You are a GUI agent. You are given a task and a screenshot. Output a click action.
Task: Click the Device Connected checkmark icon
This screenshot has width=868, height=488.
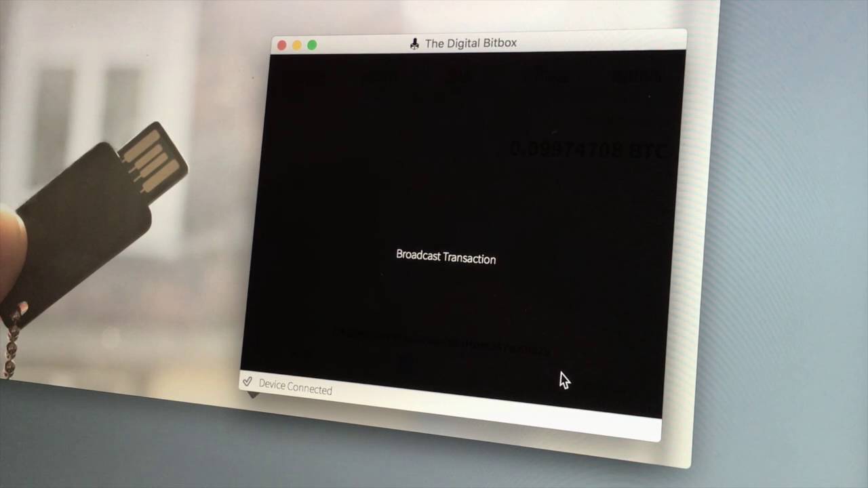pyautogui.click(x=248, y=382)
